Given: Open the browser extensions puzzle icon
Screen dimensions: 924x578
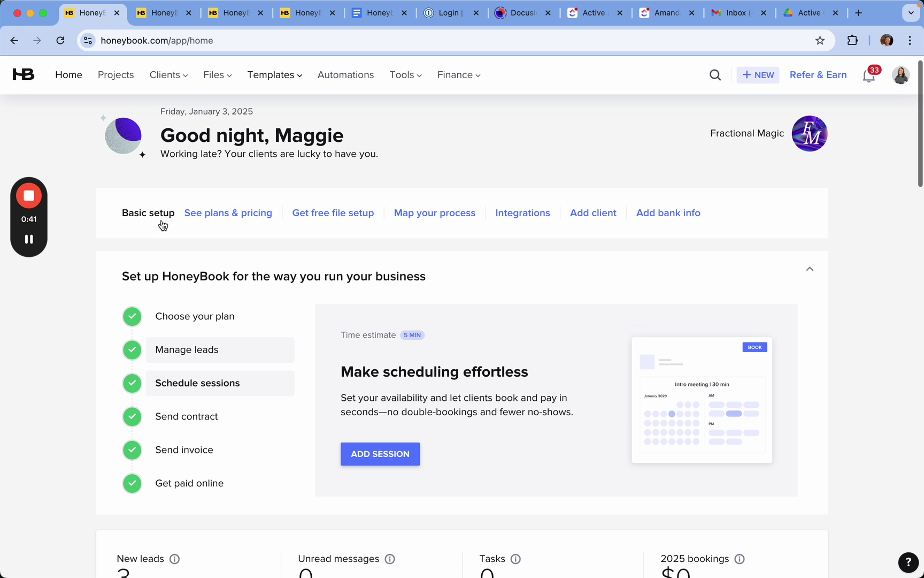Looking at the screenshot, I should click(x=852, y=41).
